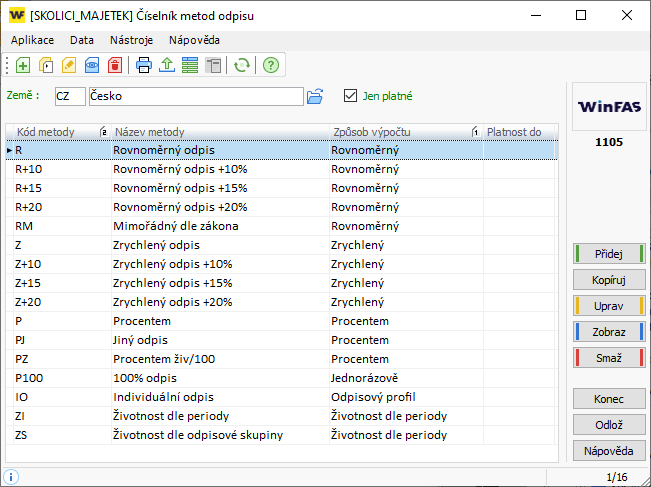Click the printer icon in toolbar
Screen dimensions: 651x487
coord(144,65)
